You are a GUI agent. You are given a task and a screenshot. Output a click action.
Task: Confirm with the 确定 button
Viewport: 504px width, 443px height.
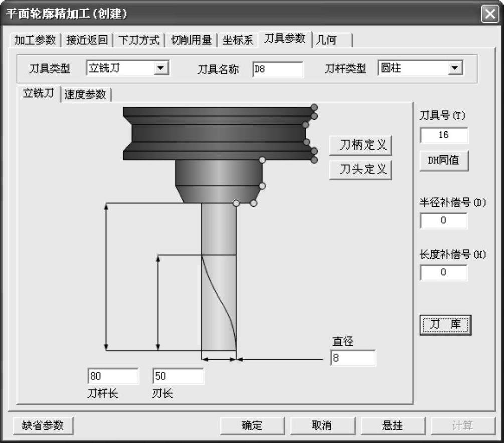252,426
